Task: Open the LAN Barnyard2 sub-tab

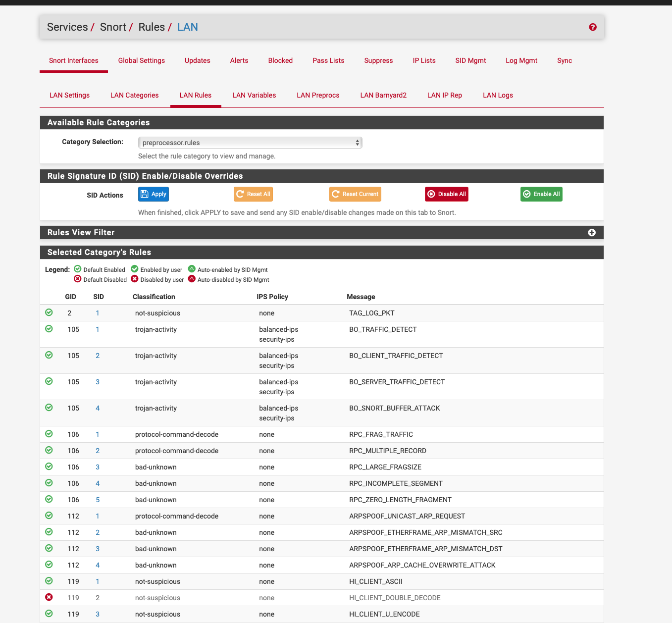Action: [x=383, y=95]
